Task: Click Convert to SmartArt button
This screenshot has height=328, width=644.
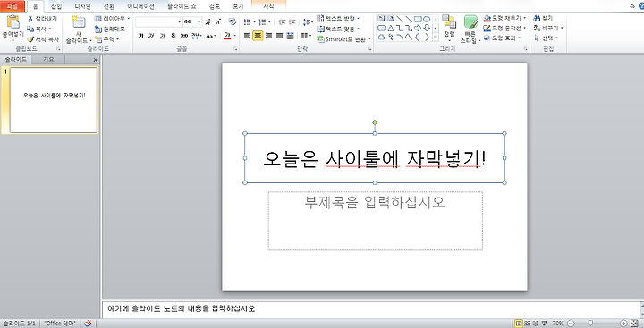Action: 343,39
